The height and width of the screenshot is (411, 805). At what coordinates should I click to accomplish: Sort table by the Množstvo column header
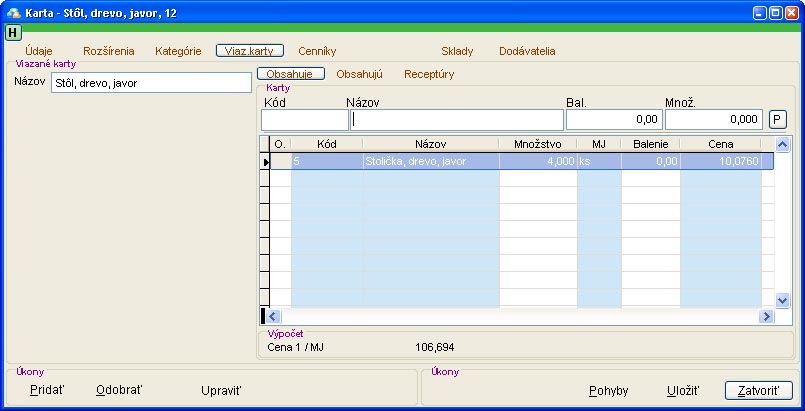(537, 144)
